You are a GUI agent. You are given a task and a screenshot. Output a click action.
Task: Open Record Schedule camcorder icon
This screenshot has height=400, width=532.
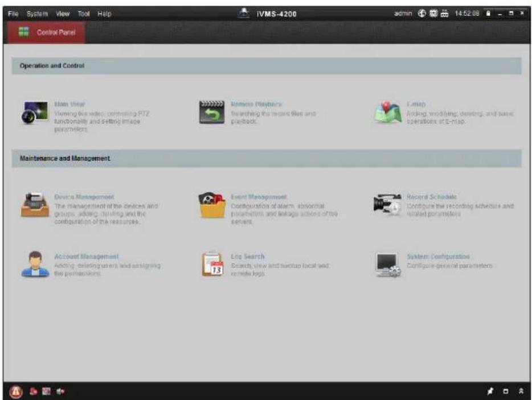387,203
